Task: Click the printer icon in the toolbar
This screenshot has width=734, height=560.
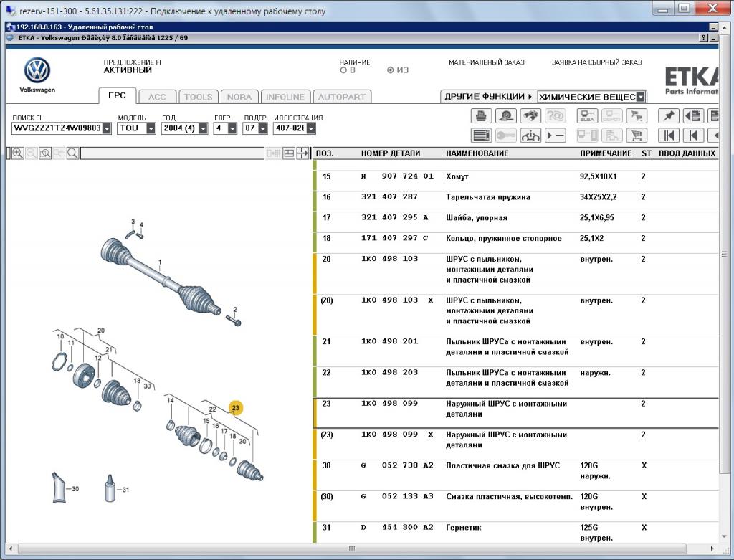Action: point(481,115)
